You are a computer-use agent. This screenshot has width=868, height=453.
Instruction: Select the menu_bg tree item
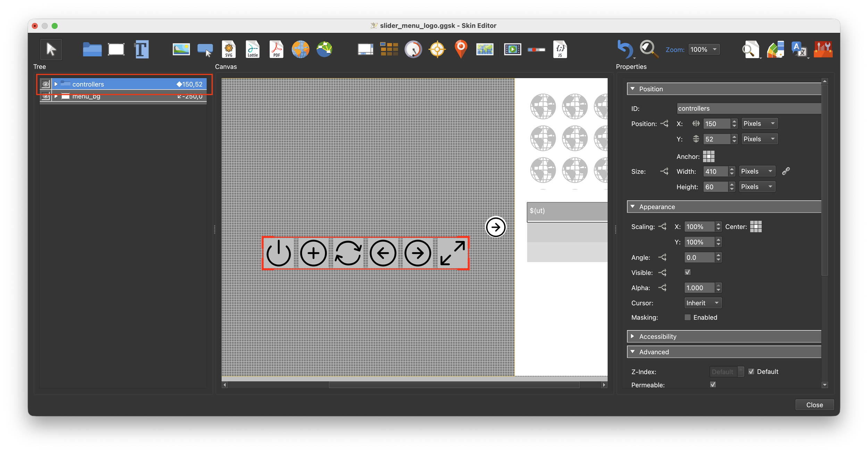click(x=86, y=97)
